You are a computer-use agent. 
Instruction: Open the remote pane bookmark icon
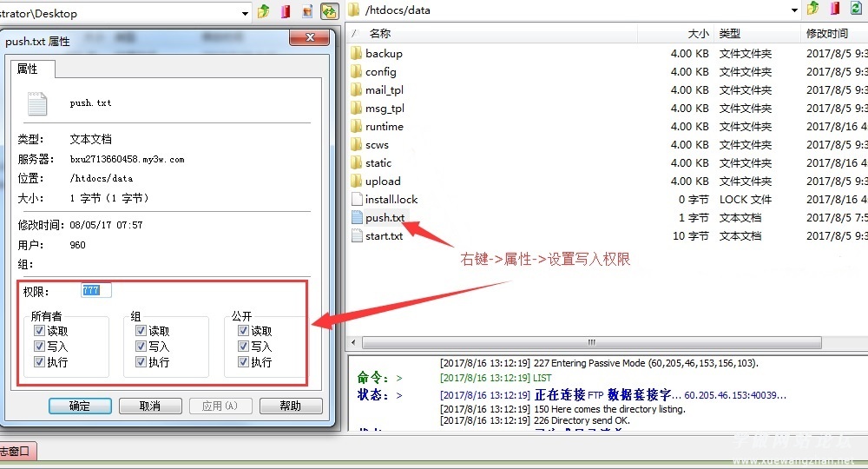point(835,10)
